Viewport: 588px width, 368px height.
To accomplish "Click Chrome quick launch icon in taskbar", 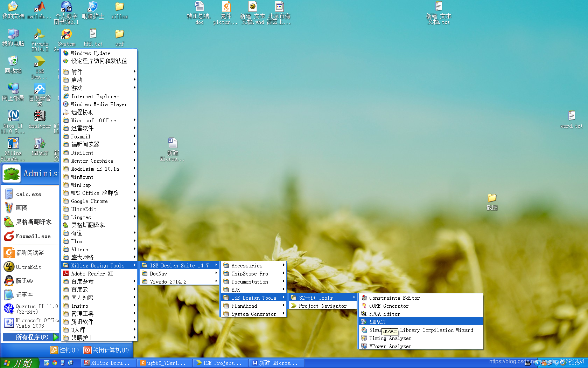I will (55, 363).
